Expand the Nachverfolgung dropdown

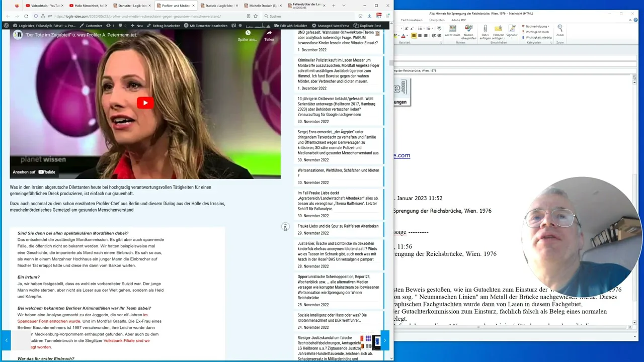[x=537, y=26]
